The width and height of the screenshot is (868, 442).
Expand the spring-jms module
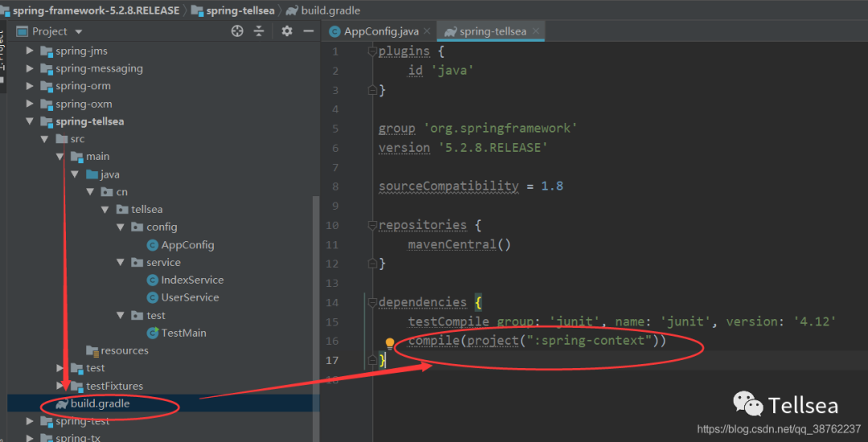click(x=30, y=51)
